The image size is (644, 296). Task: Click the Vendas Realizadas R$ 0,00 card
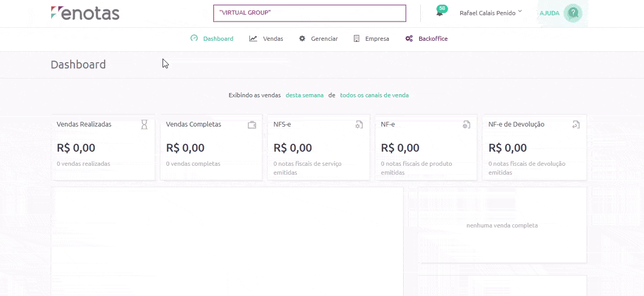pyautogui.click(x=103, y=147)
